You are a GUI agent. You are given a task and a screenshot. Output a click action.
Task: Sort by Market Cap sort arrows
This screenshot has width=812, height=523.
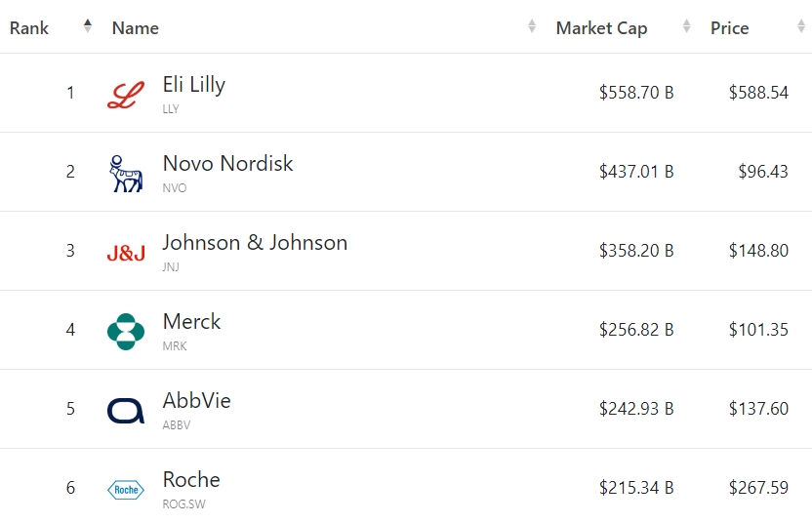(687, 26)
